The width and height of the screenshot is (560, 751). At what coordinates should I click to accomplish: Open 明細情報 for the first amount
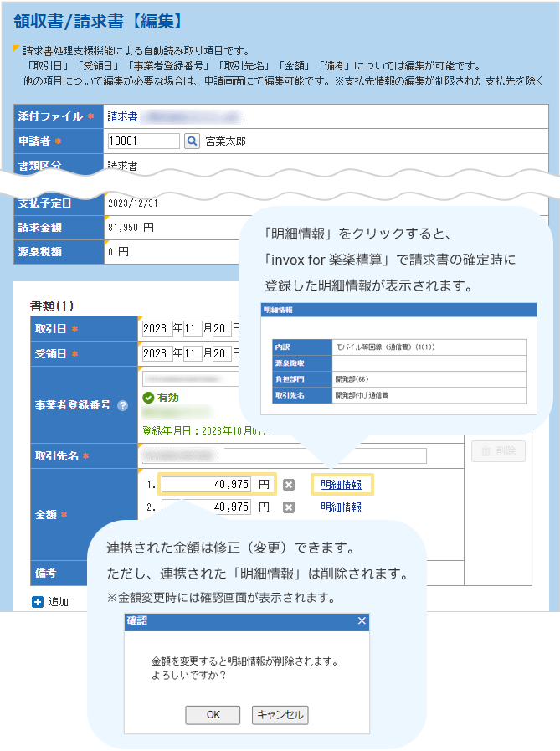(341, 485)
